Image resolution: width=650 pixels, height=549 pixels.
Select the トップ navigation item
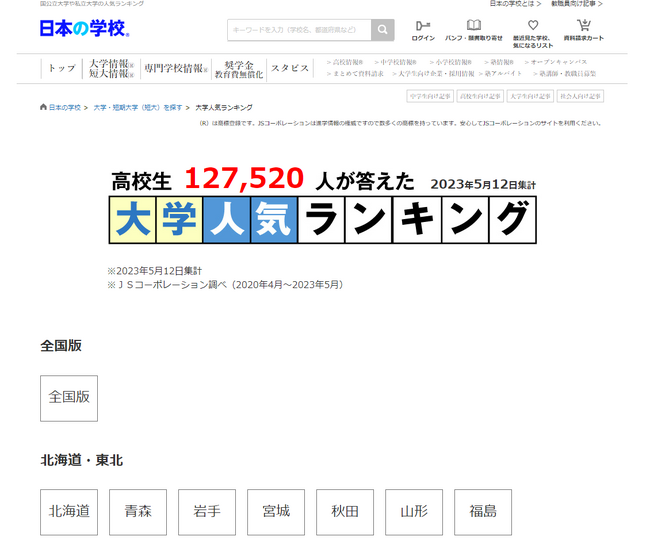point(62,68)
